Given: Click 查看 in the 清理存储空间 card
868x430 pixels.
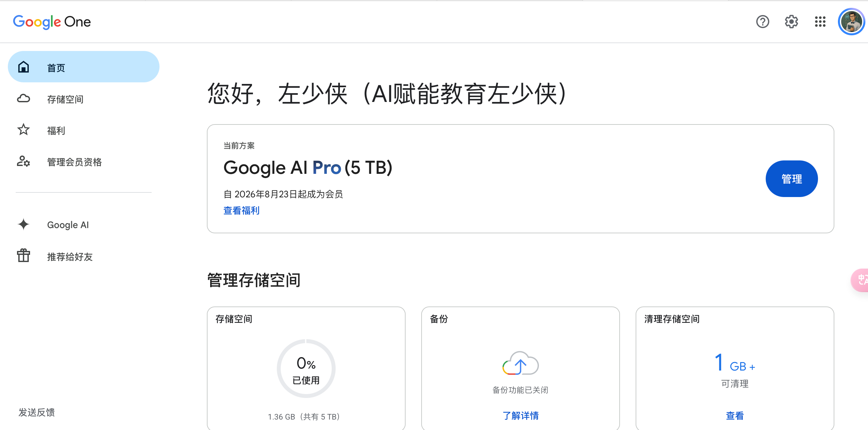Looking at the screenshot, I should [735, 416].
